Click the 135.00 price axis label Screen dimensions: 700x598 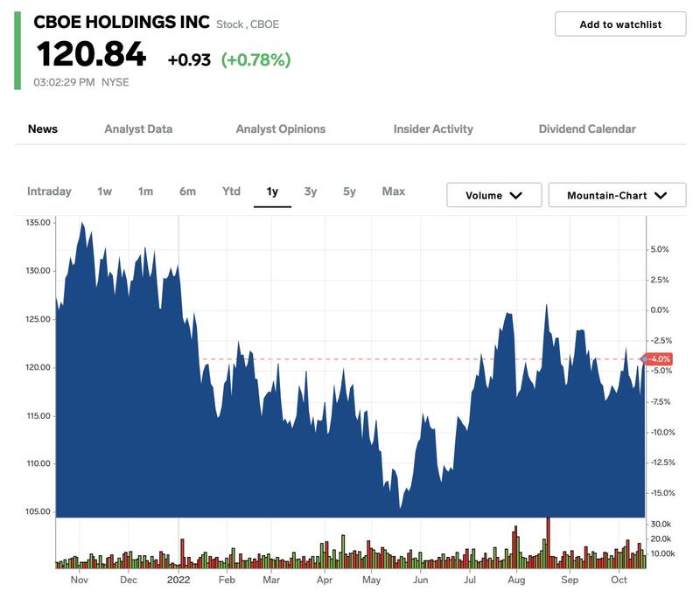tap(38, 222)
